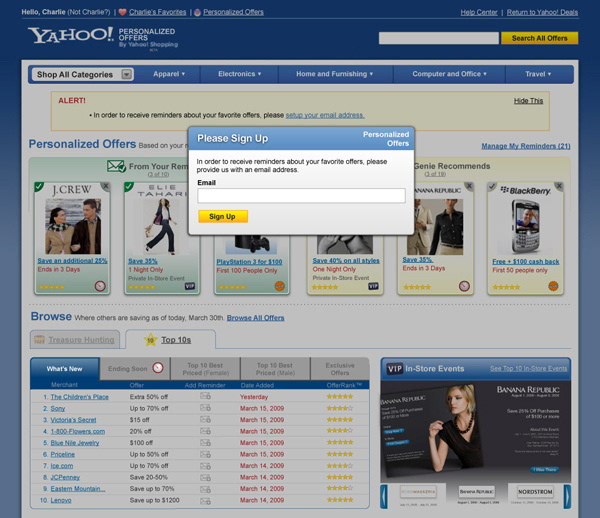Click the envelope icon beside From Your Reminders
600x518 pixels.
[116, 166]
